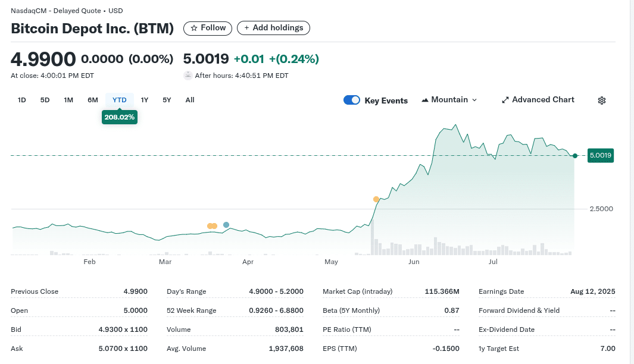
Task: Click the Open value 5.0000
Action: tap(136, 310)
